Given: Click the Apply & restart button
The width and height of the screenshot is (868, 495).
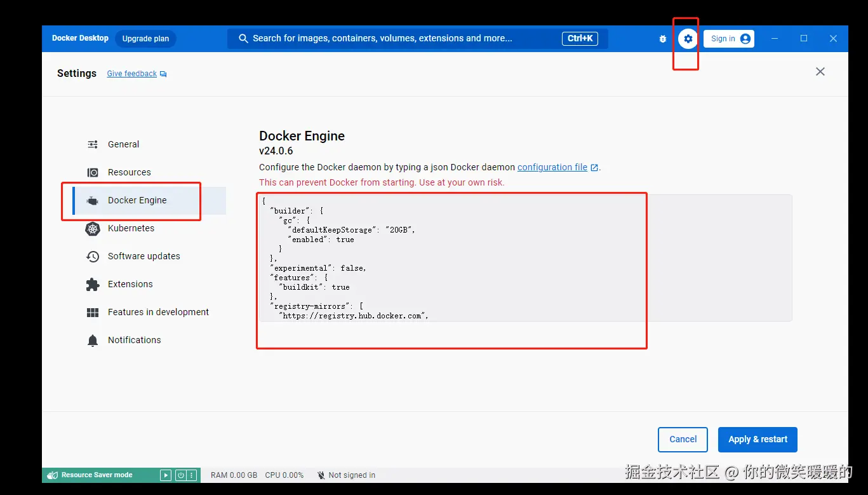Looking at the screenshot, I should point(758,439).
